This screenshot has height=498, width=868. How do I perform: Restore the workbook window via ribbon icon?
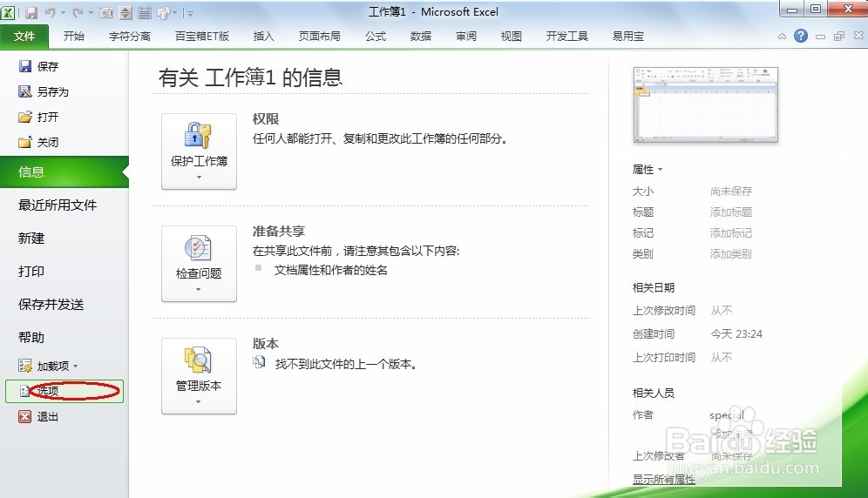click(839, 37)
